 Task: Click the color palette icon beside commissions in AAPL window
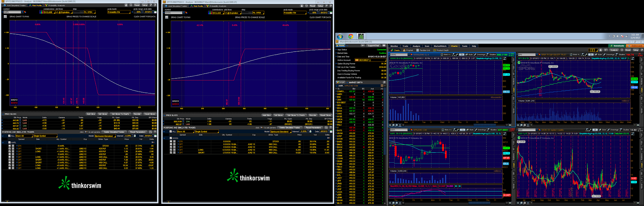pos(41,12)
